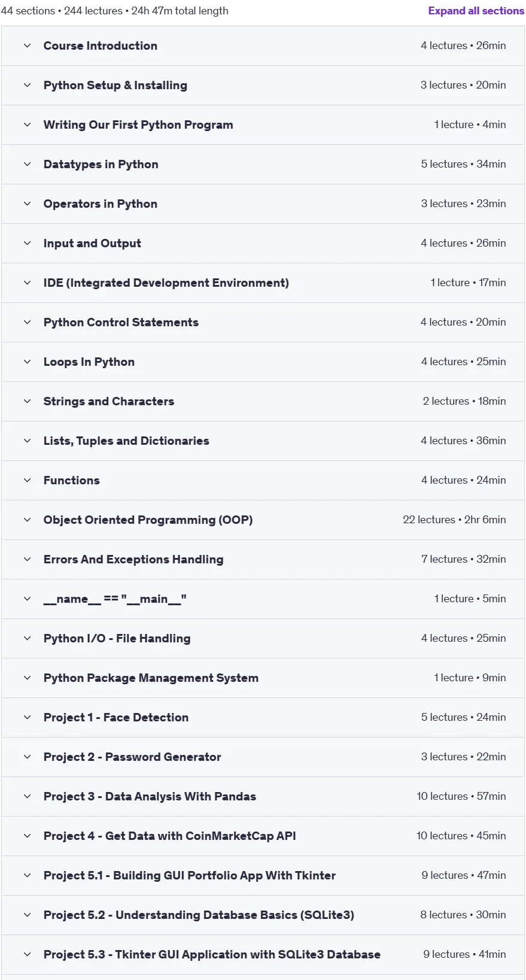Viewport: 526px width, 980px height.
Task: Click chevron beside Python I/O - File Handling
Action: pos(27,638)
